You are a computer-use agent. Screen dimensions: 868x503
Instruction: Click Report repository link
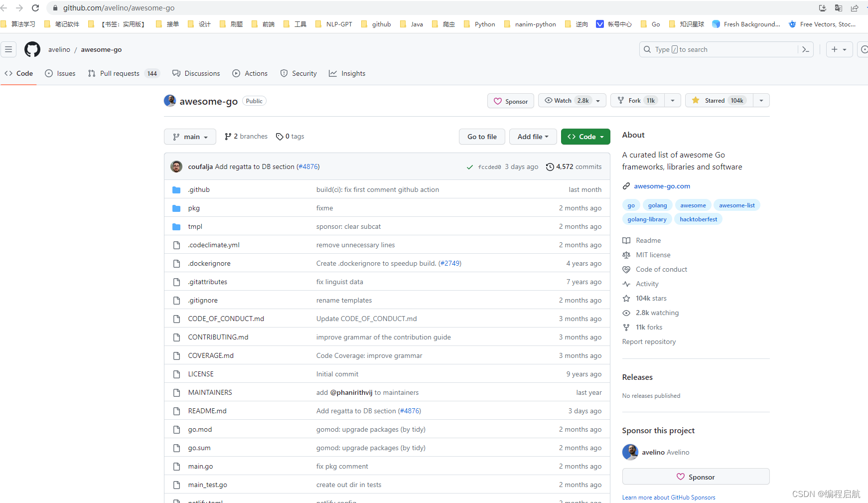tap(649, 341)
